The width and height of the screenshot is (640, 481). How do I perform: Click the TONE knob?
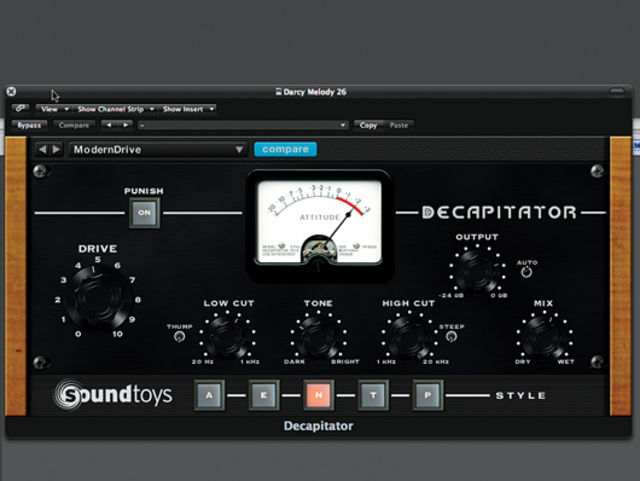319,337
